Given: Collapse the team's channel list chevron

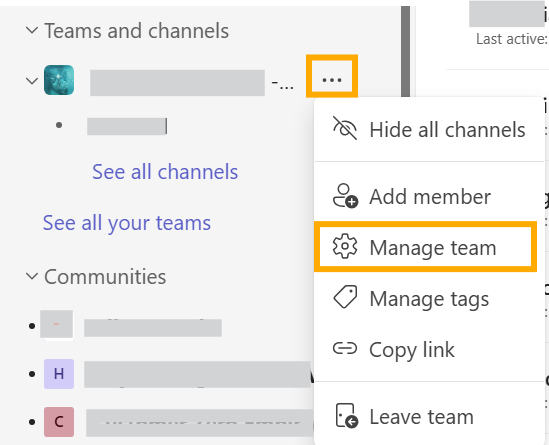Looking at the screenshot, I should point(32,81).
